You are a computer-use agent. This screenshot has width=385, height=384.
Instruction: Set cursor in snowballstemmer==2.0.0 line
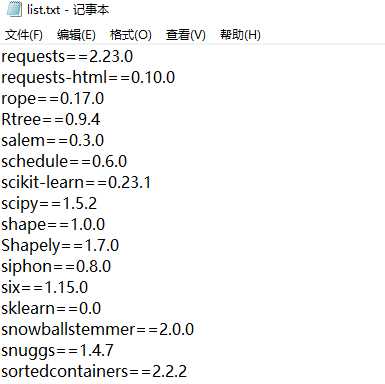coord(97,329)
